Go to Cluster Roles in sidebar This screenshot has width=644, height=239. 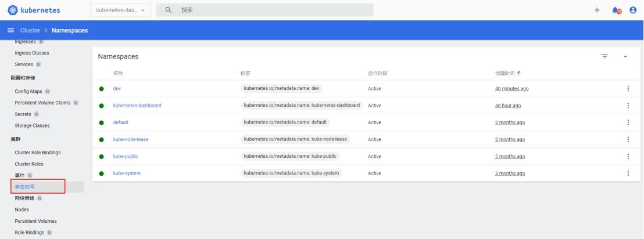29,164
